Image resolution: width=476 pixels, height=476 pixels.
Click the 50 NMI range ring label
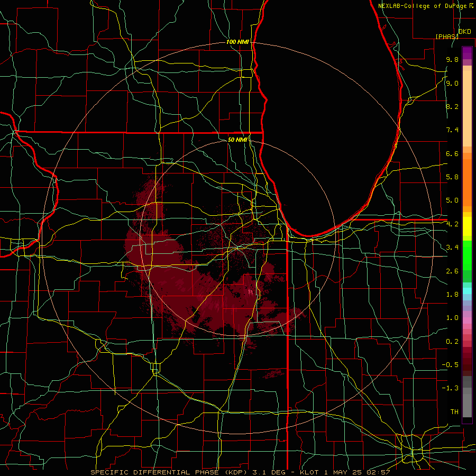point(237,140)
